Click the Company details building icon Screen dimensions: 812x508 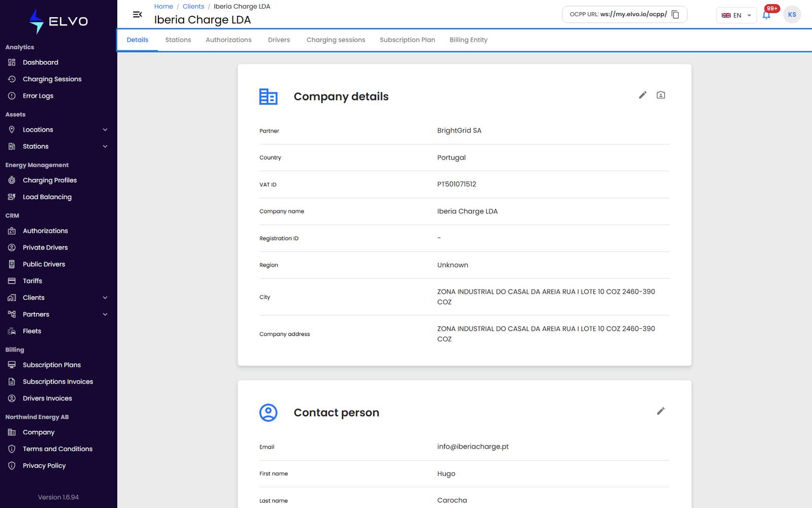coord(268,97)
